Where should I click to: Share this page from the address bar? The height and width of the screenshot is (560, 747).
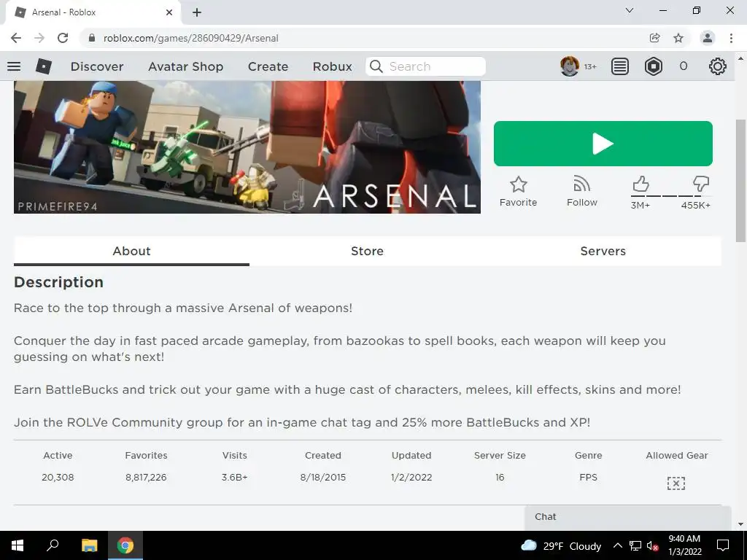tap(654, 38)
